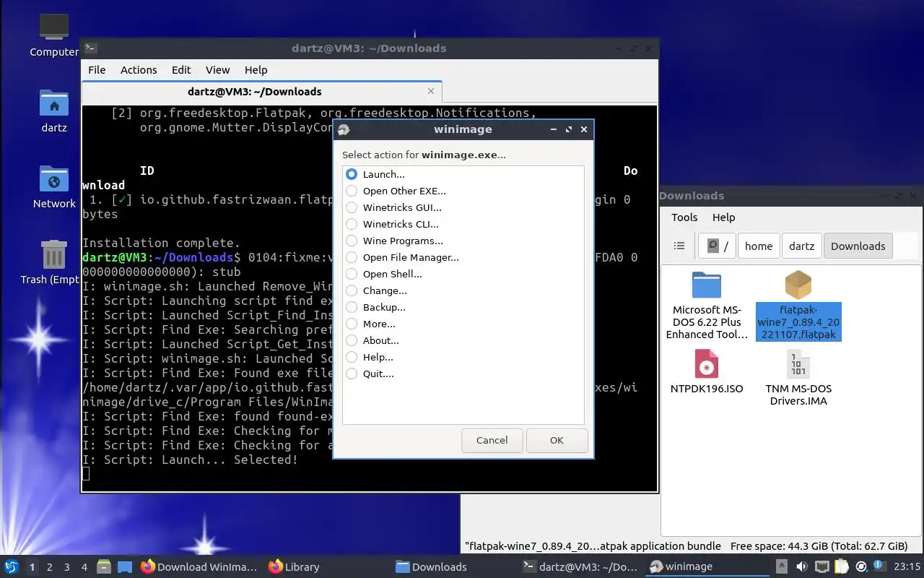Open the Lubuntu start menu icon
This screenshot has width=924, height=578.
click(12, 566)
